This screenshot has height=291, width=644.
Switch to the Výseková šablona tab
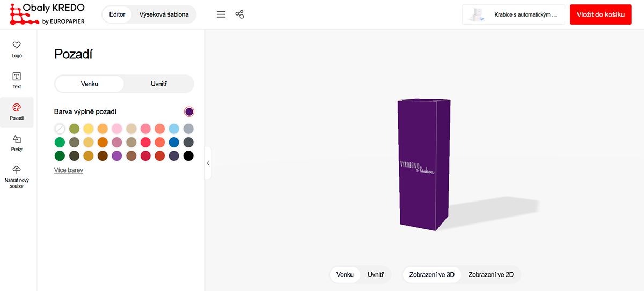[x=164, y=14]
